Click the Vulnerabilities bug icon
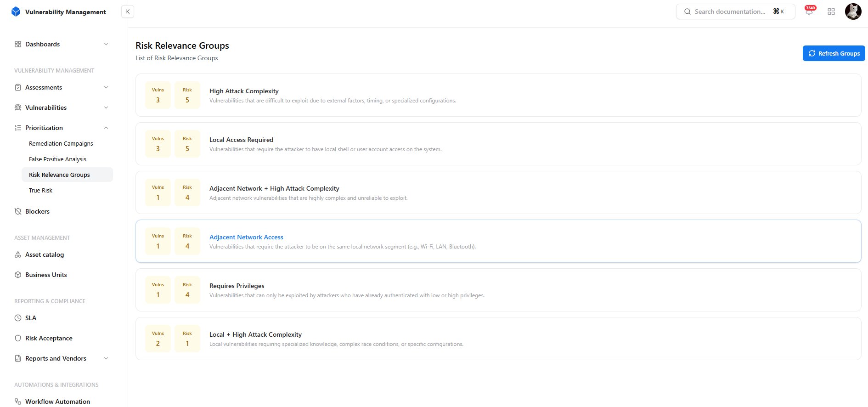 (18, 107)
